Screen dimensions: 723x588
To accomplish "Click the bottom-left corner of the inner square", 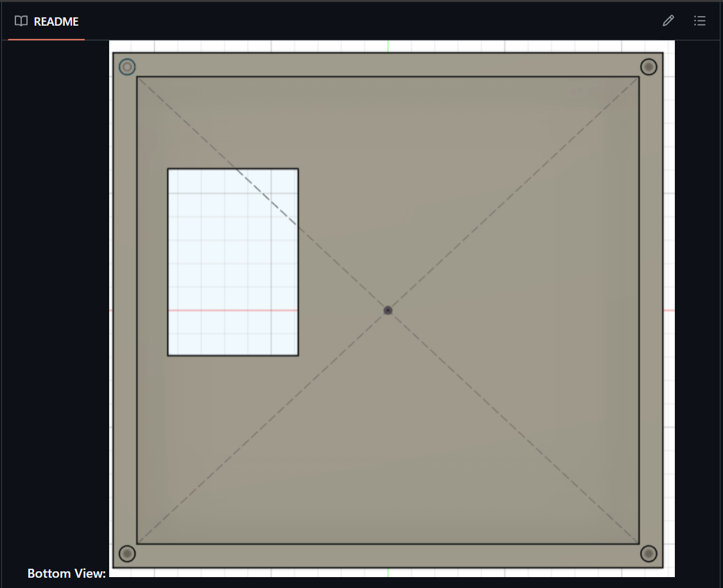I will coord(137,544).
